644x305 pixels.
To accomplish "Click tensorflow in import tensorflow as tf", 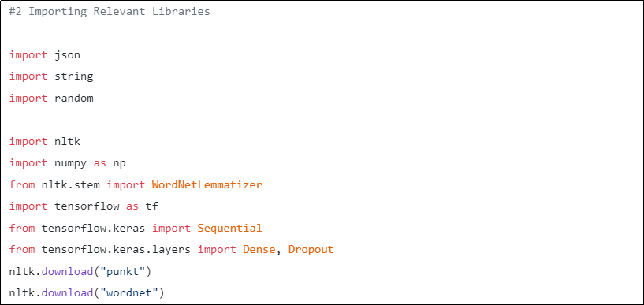I will (x=87, y=206).
